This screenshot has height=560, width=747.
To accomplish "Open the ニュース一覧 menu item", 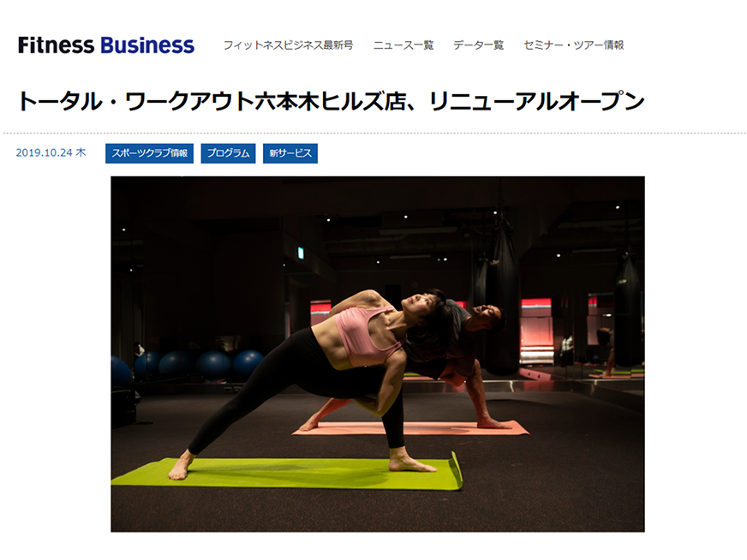I will click(x=403, y=45).
